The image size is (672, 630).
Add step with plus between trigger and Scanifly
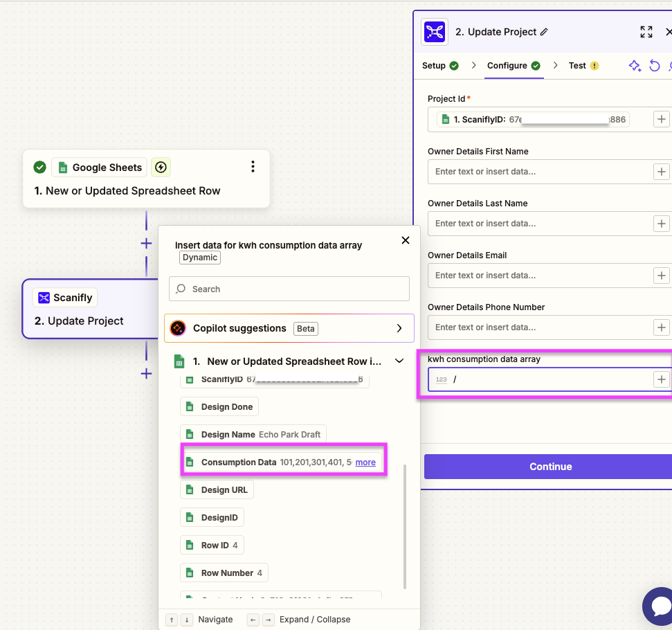pyautogui.click(x=146, y=244)
